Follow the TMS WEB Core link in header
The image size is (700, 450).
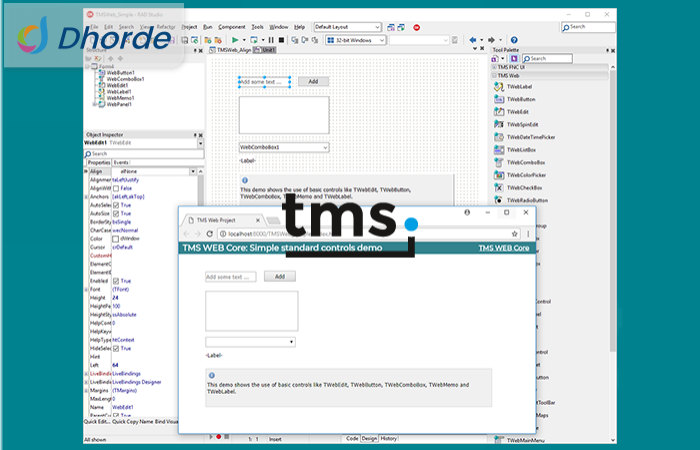pos(504,248)
